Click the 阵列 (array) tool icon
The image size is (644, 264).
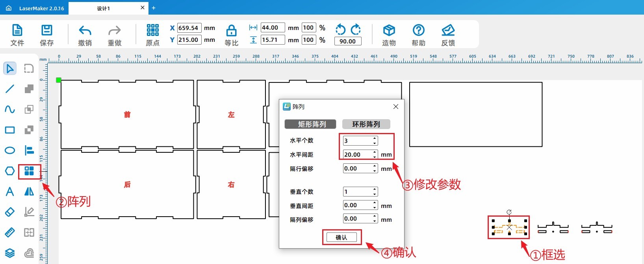click(29, 171)
